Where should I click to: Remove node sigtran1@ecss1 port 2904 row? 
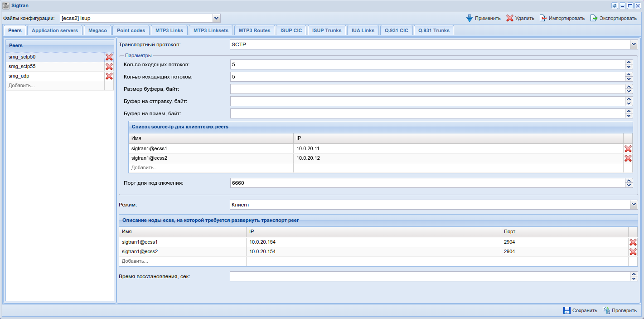tap(633, 242)
